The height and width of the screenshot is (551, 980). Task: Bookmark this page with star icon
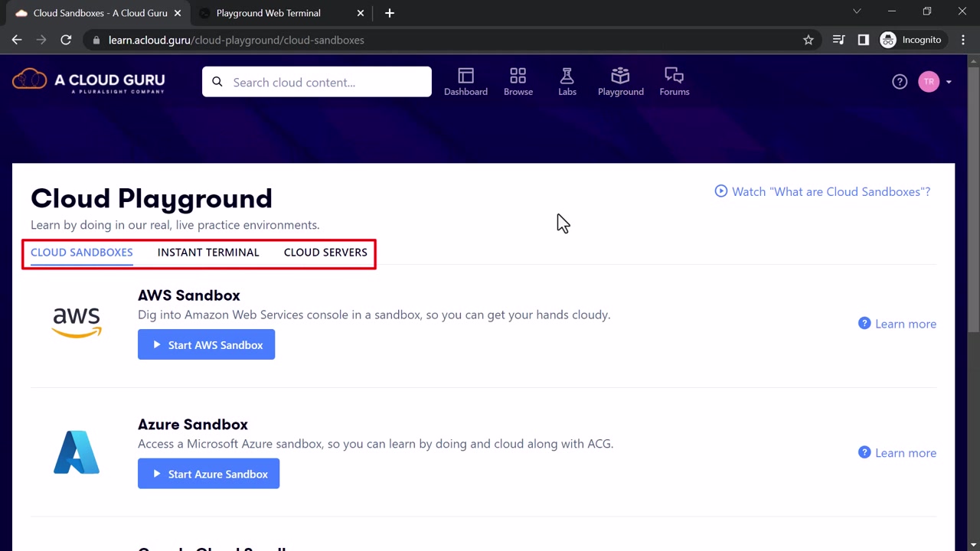click(808, 40)
